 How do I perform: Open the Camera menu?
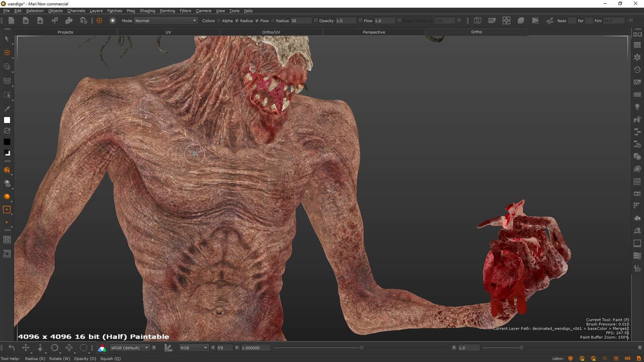203,11
